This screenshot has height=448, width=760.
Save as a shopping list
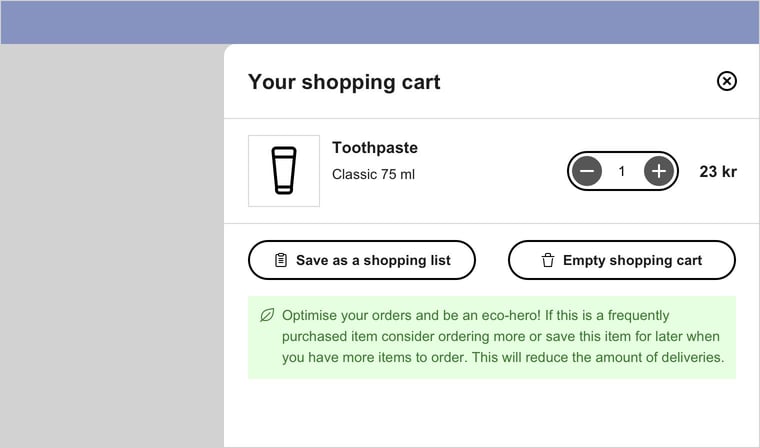362,260
